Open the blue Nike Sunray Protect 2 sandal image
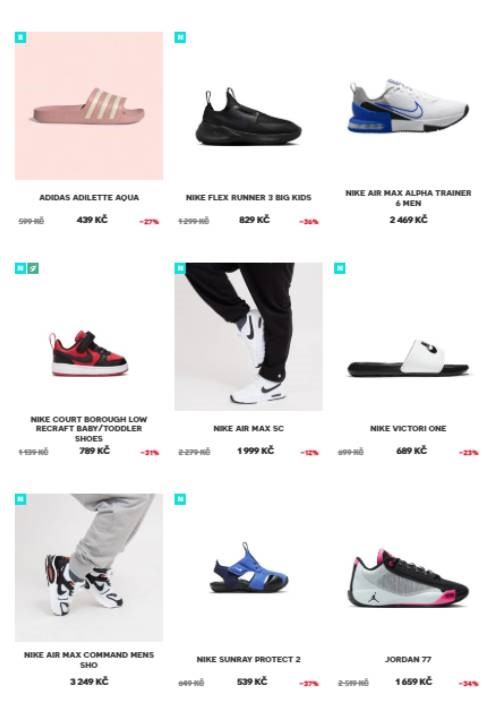Viewport: 496px width, 720px height. pyautogui.click(x=248, y=568)
